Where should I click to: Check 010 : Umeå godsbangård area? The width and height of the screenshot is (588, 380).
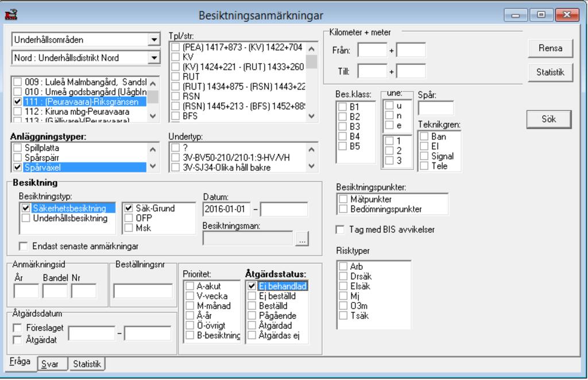click(17, 92)
